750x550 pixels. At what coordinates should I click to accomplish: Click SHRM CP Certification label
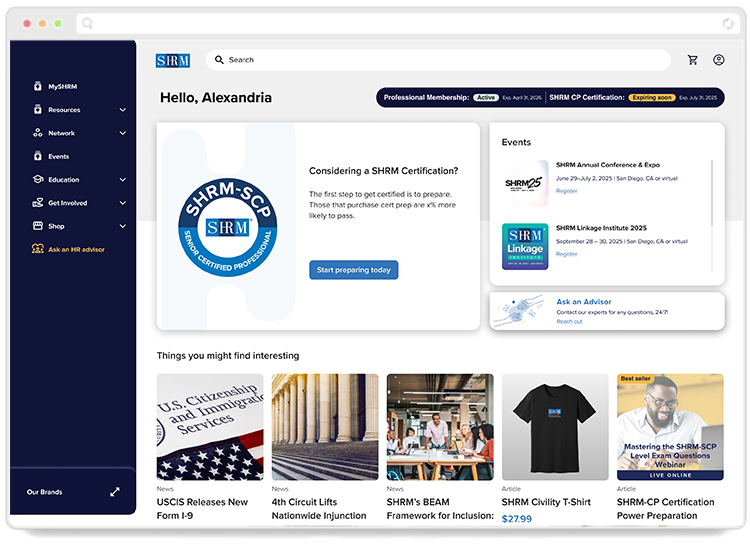coord(586,97)
